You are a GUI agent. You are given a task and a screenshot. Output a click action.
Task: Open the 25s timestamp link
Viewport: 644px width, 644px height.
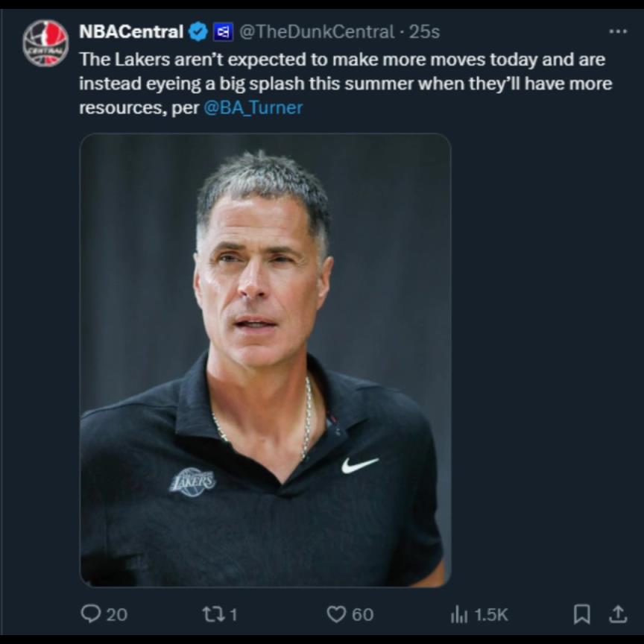pos(424,32)
